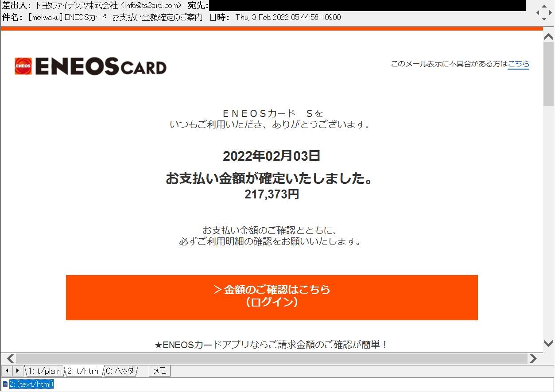Image resolution: width=555 pixels, height=392 pixels.
Task: Click the up arrow in the header navigation pad
Action: (544, 7)
